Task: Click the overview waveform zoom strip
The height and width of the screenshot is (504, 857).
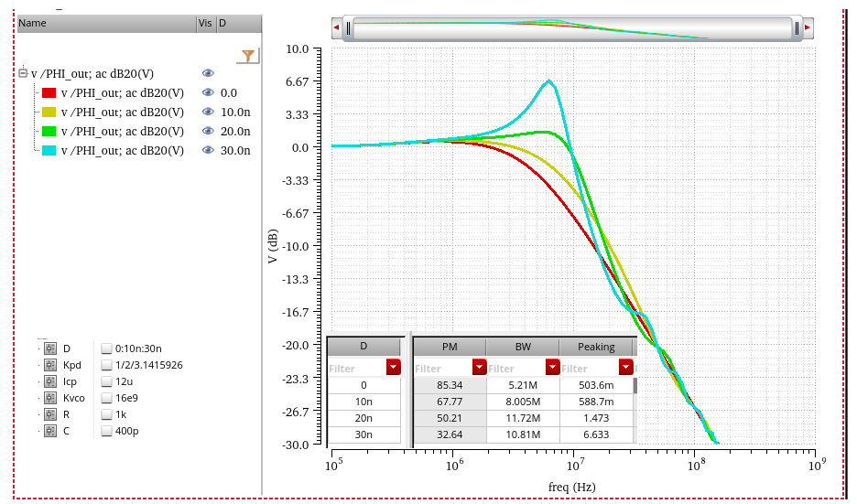Action: coord(572,27)
